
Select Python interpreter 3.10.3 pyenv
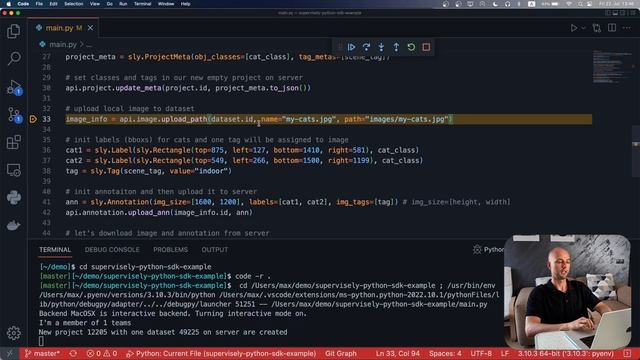(x=566, y=353)
